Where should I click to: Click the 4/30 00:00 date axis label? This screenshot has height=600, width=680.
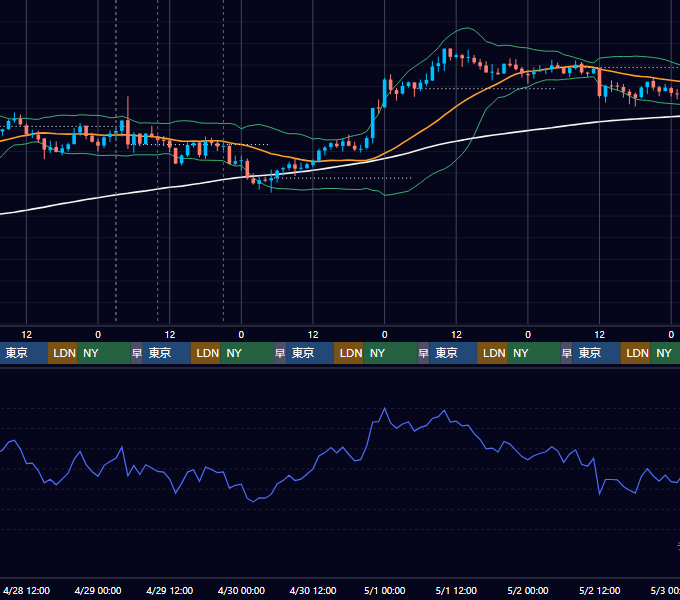241,590
